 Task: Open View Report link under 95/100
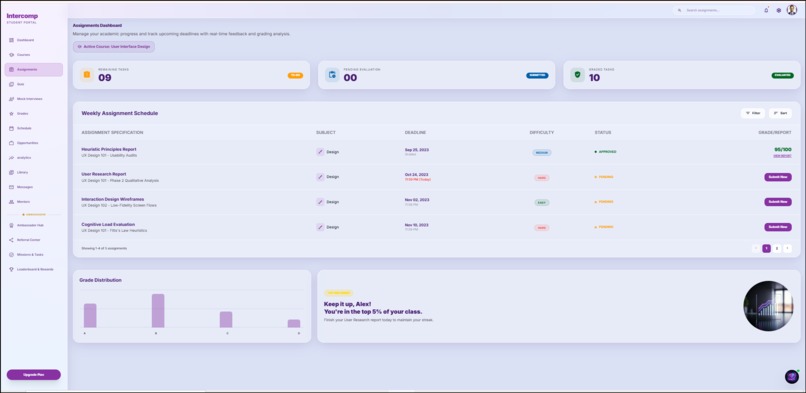[782, 156]
